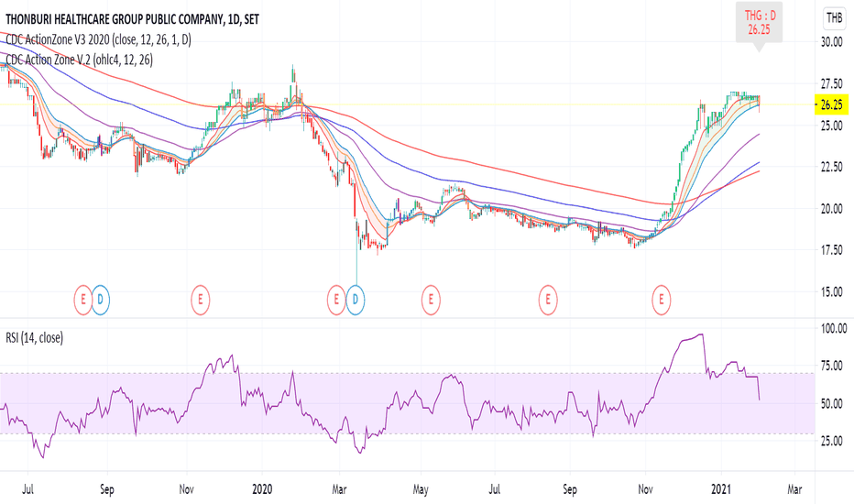Click the 22.50 price axis label
854x504 pixels.
(832, 167)
